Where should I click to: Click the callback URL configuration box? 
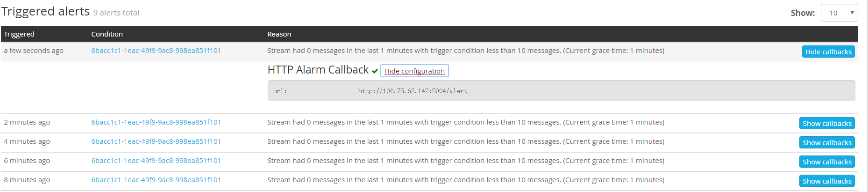tap(561, 91)
